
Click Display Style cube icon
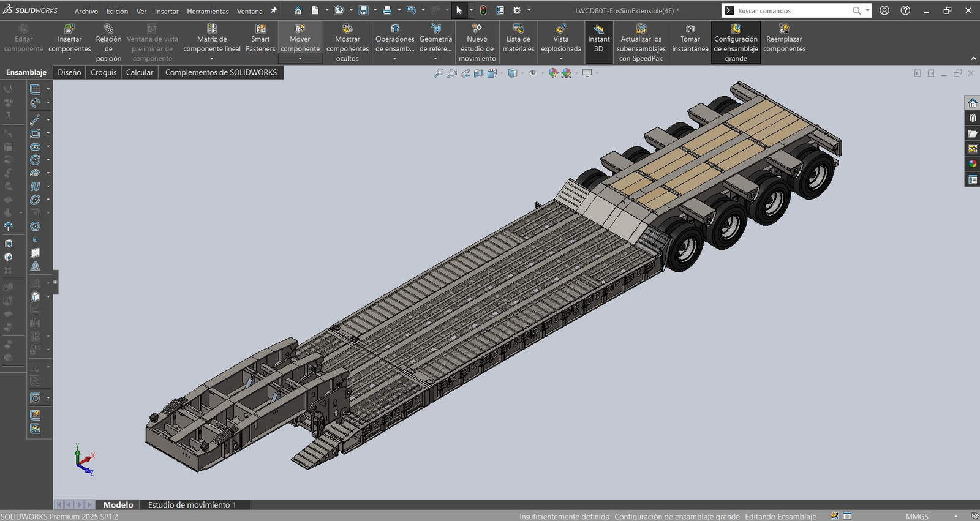pyautogui.click(x=513, y=73)
